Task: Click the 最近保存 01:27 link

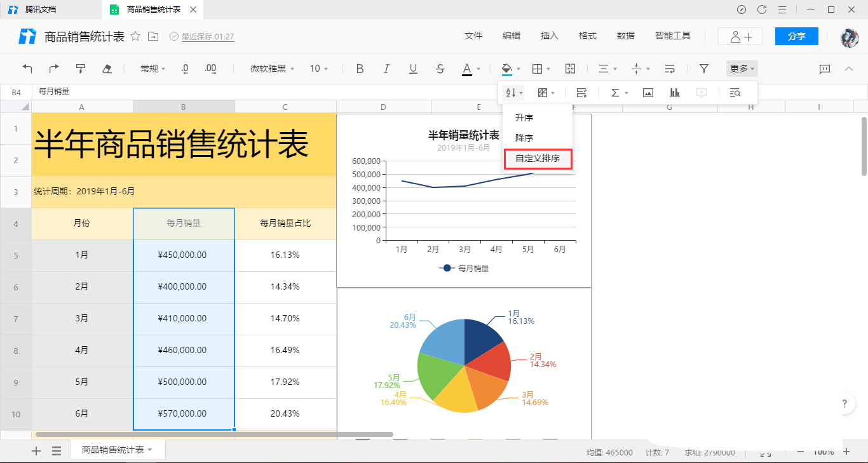Action: point(208,37)
